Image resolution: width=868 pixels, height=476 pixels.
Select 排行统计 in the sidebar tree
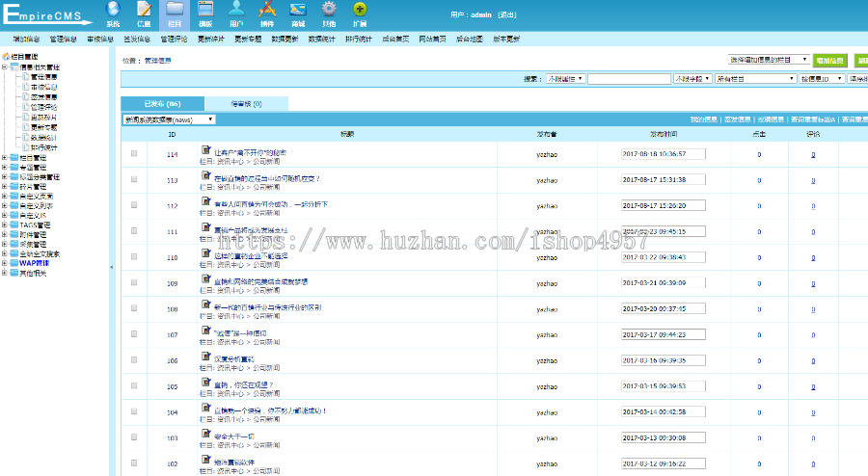pyautogui.click(x=43, y=147)
